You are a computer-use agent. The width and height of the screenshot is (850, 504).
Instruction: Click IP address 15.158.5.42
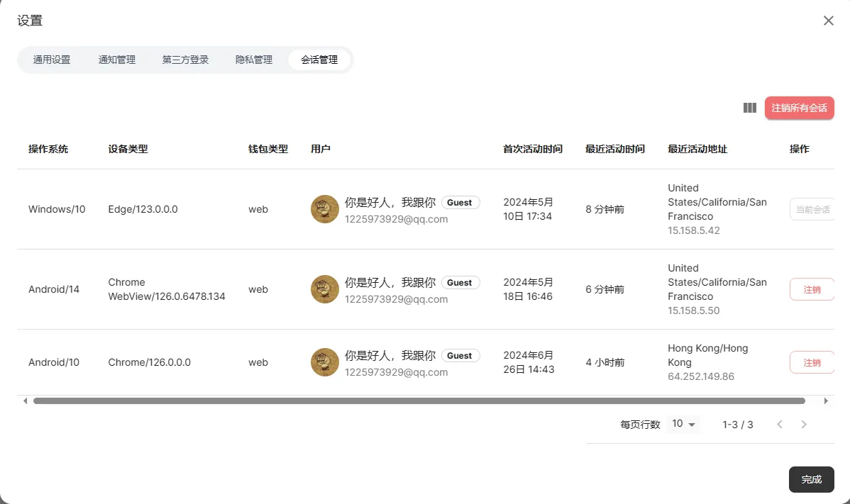(x=694, y=230)
